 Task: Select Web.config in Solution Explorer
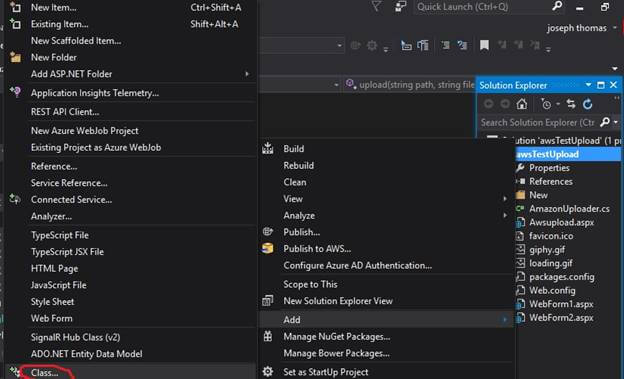[552, 290]
